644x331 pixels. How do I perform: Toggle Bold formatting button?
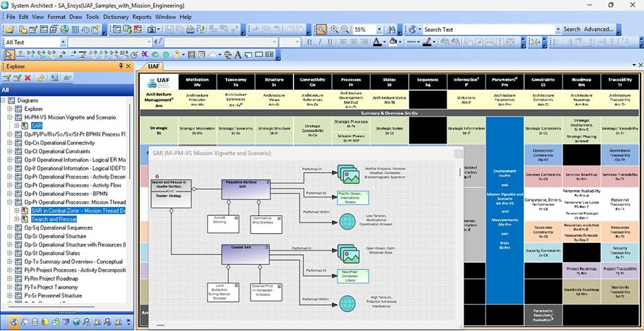[309, 42]
